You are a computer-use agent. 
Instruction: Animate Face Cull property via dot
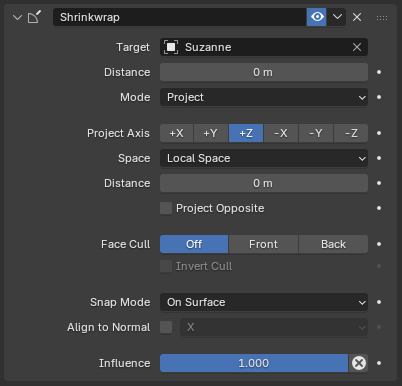point(379,244)
